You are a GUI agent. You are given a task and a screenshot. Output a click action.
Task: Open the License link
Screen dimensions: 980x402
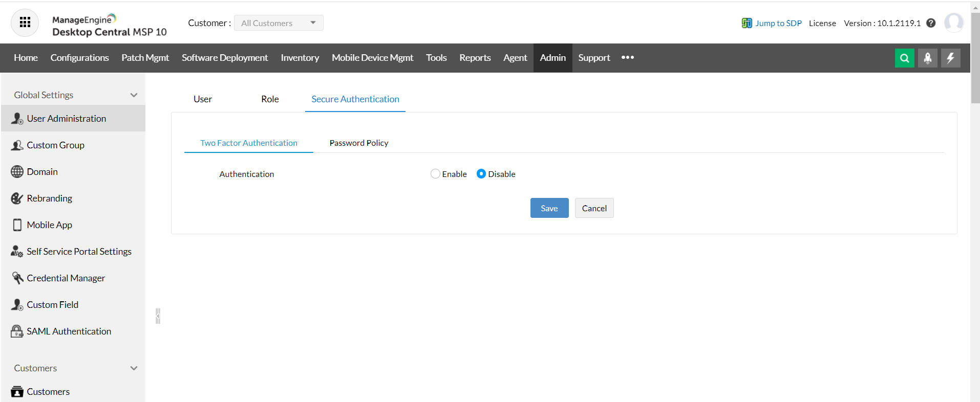822,23
